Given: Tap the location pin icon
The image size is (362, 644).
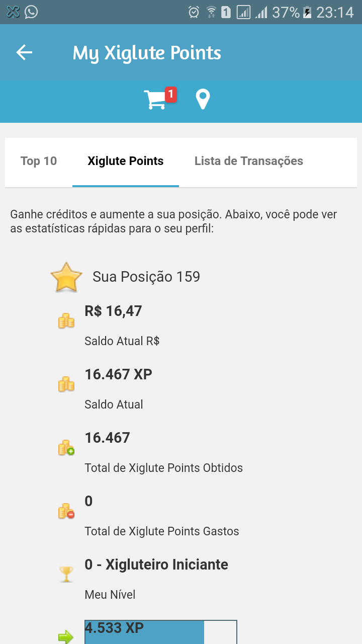Looking at the screenshot, I should [203, 100].
